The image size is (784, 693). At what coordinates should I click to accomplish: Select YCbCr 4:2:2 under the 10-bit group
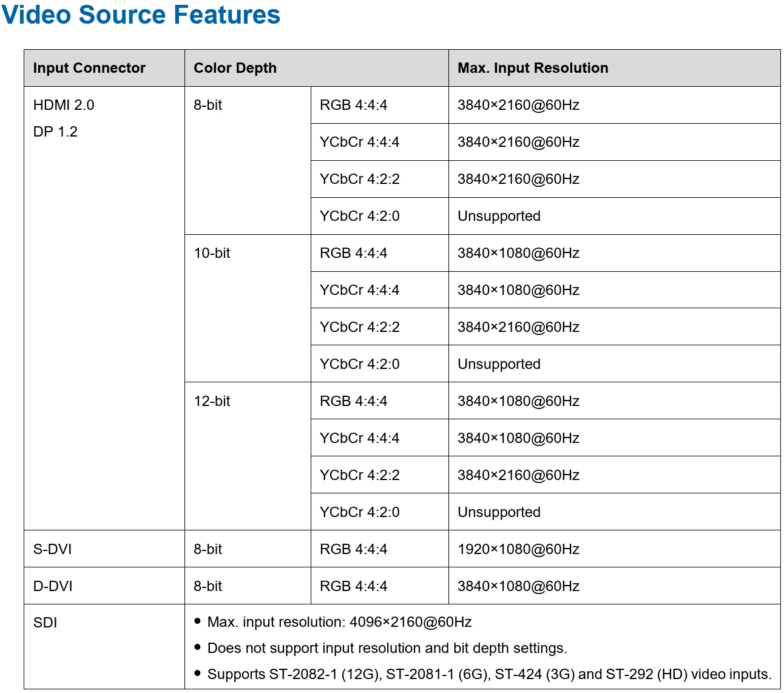click(359, 327)
